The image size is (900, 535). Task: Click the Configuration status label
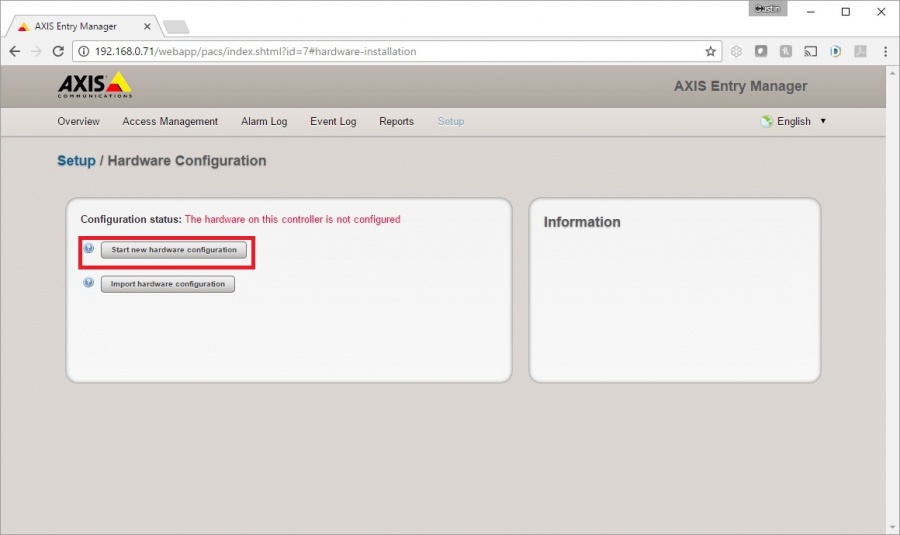[131, 219]
